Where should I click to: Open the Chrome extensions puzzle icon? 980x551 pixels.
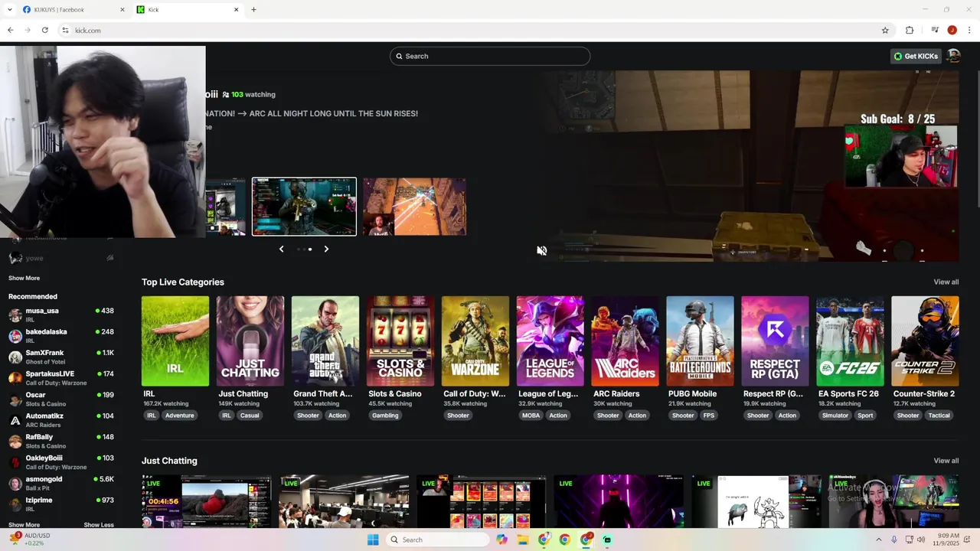point(910,31)
